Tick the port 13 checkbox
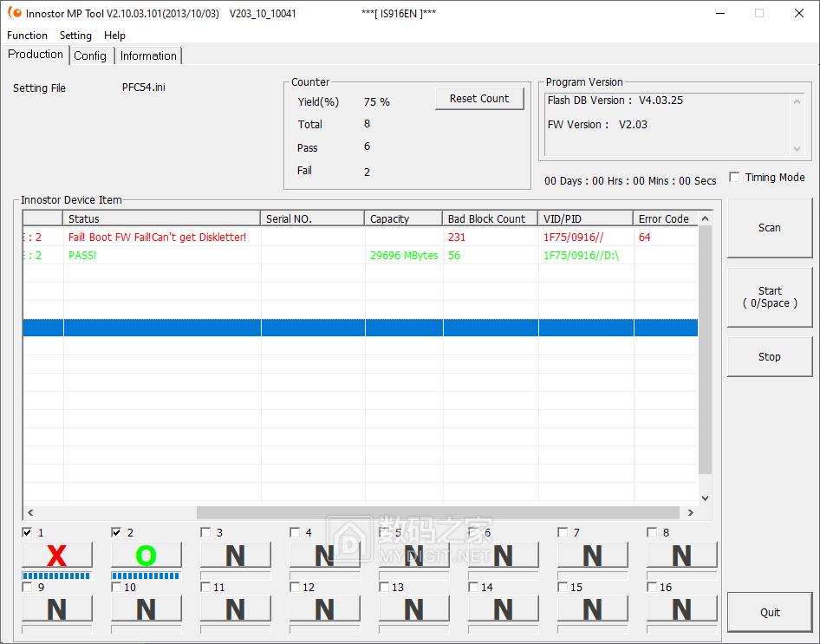Image resolution: width=820 pixels, height=644 pixels. coord(384,587)
